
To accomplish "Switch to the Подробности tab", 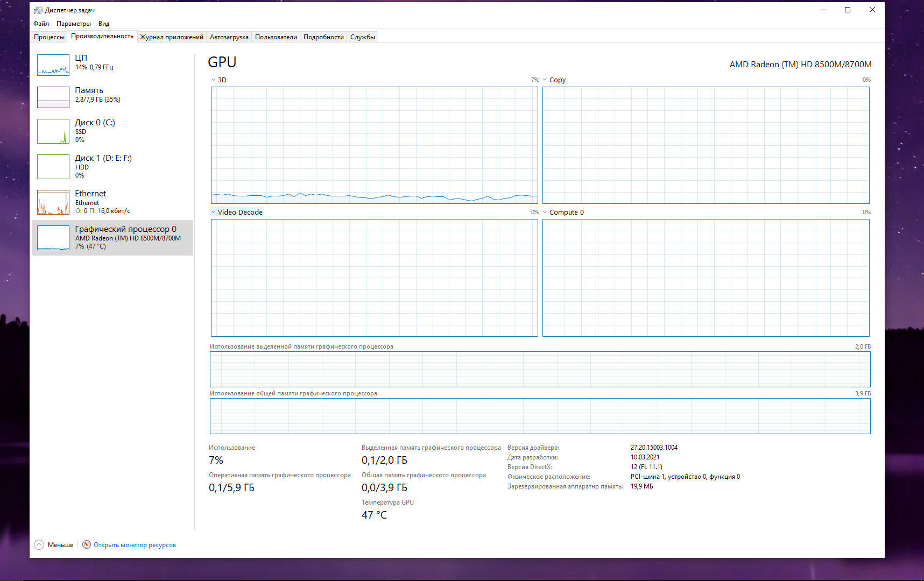I will coord(323,37).
